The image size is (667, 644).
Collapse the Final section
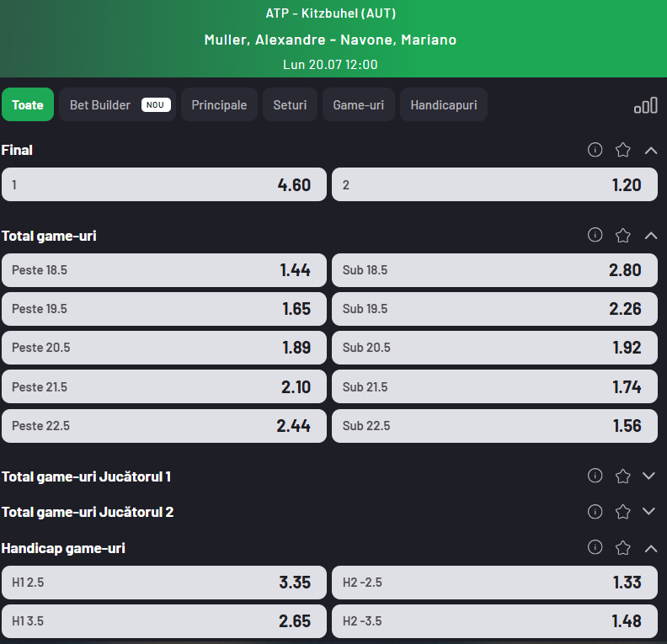[x=651, y=150]
